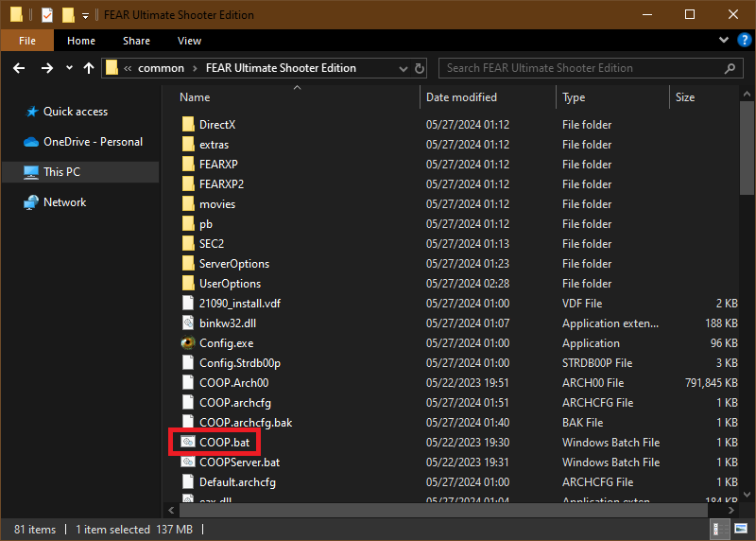This screenshot has height=541, width=756.
Task: Click the FEARXP folder icon
Action: tap(188, 164)
